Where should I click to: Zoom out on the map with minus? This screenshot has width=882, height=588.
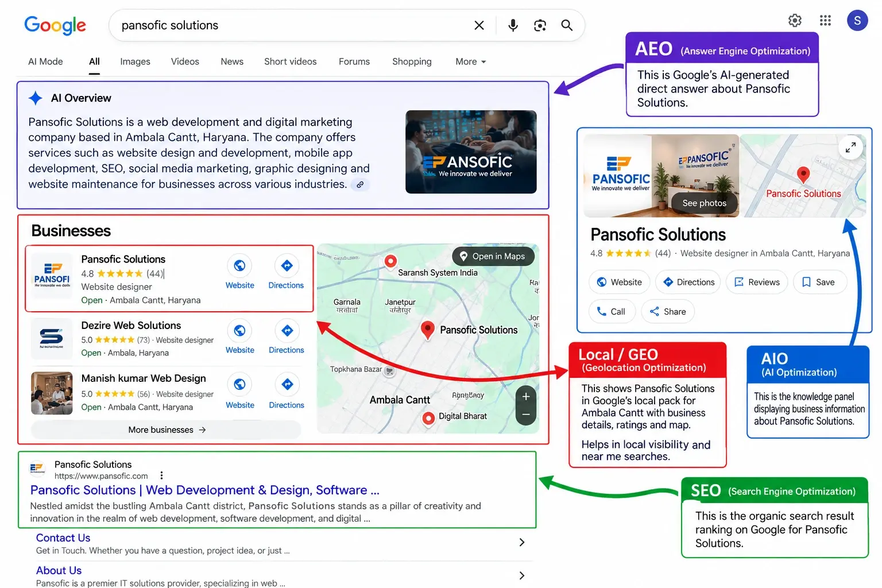[x=525, y=415]
